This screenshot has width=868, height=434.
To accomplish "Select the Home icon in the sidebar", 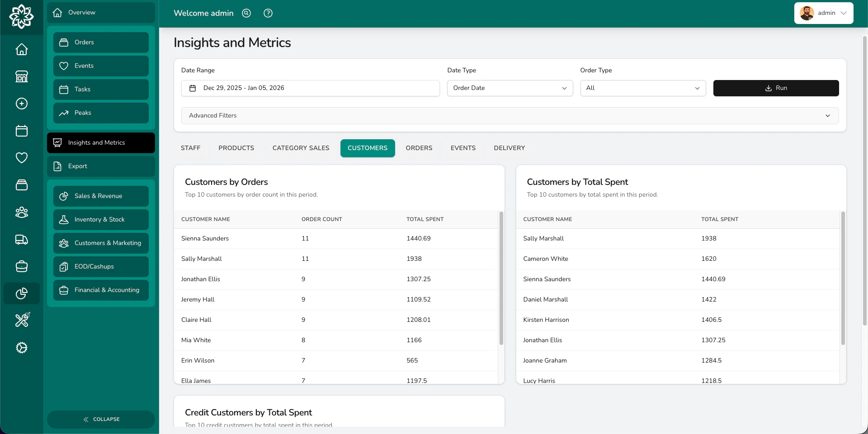I will (x=21, y=49).
